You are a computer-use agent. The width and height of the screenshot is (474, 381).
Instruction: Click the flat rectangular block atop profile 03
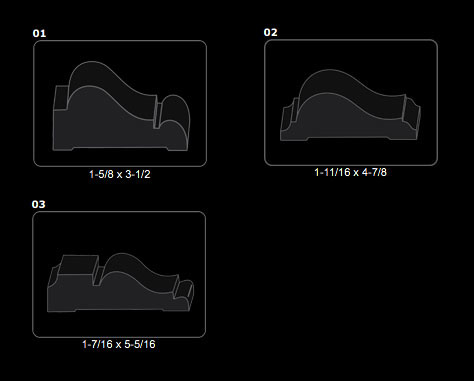coord(78,265)
